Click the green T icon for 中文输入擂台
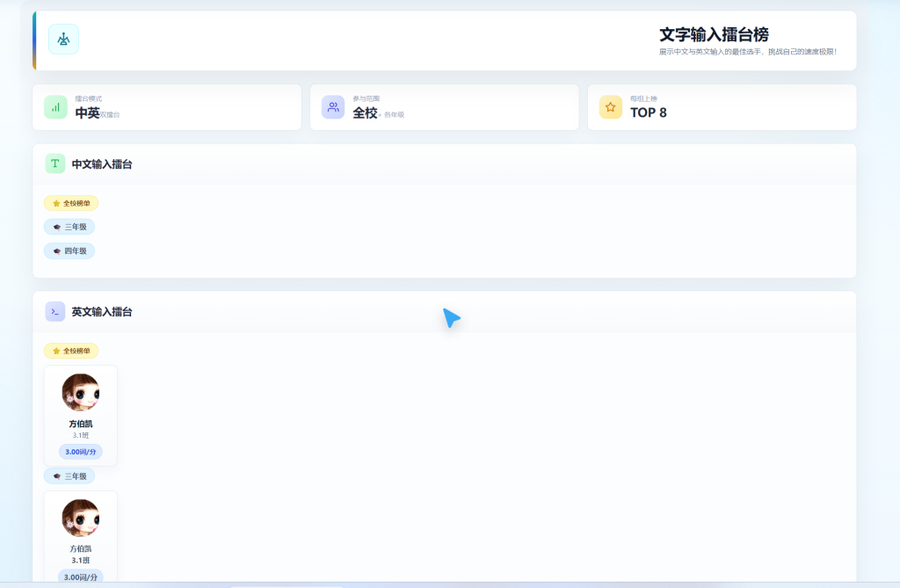Viewport: 900px width, 588px height. point(55,163)
